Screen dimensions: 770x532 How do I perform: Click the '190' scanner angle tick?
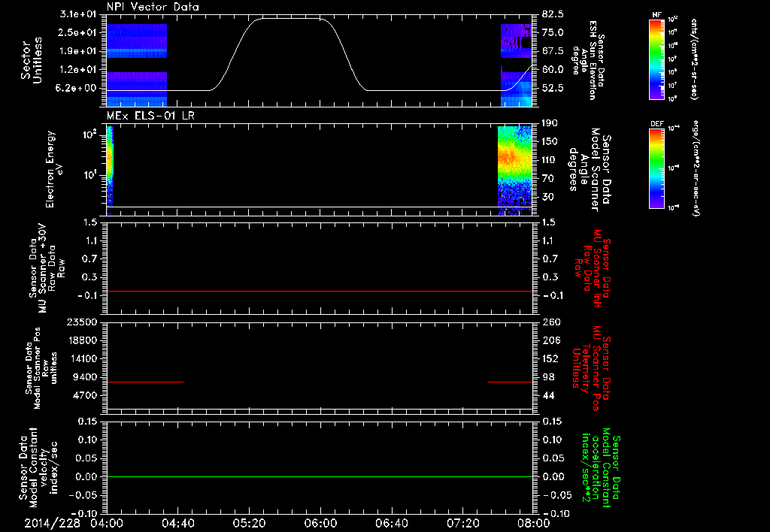point(550,123)
